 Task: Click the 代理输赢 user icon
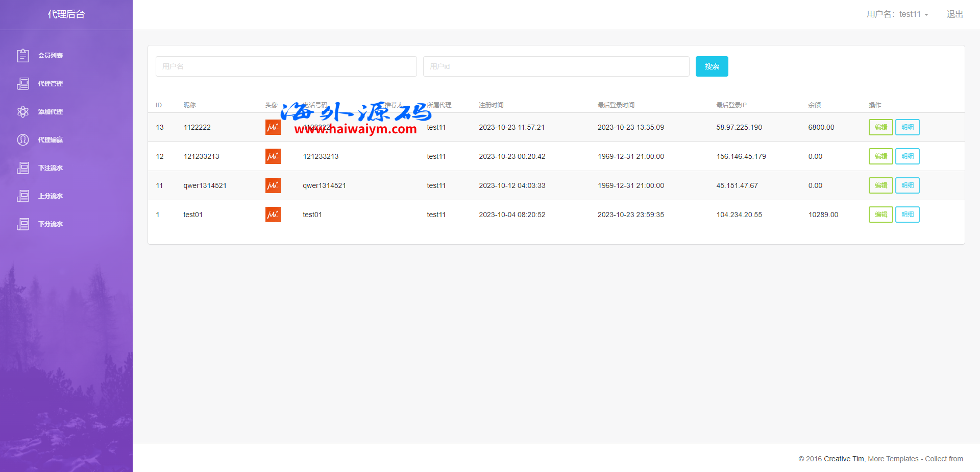click(23, 139)
